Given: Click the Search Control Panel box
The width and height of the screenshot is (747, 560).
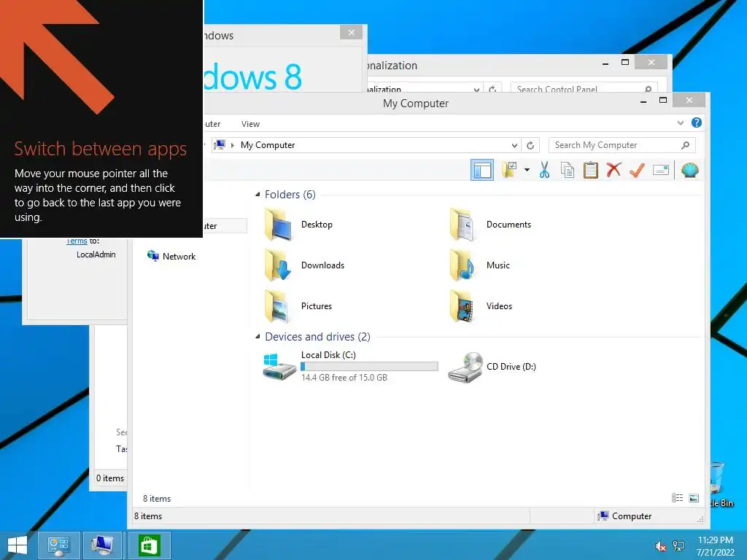Looking at the screenshot, I should pyautogui.click(x=584, y=88).
